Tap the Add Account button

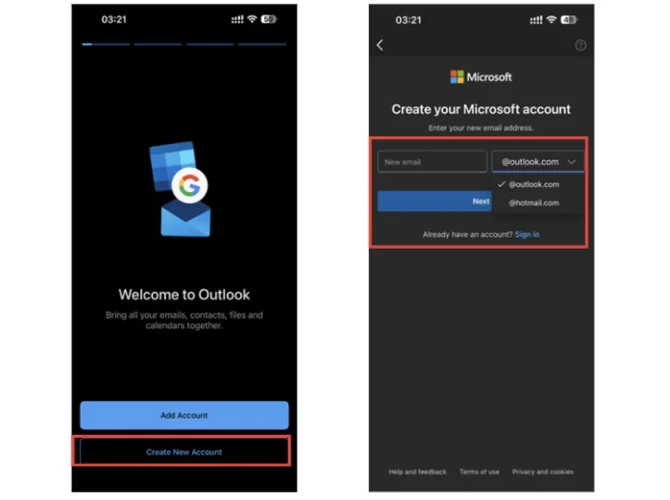pyautogui.click(x=184, y=415)
